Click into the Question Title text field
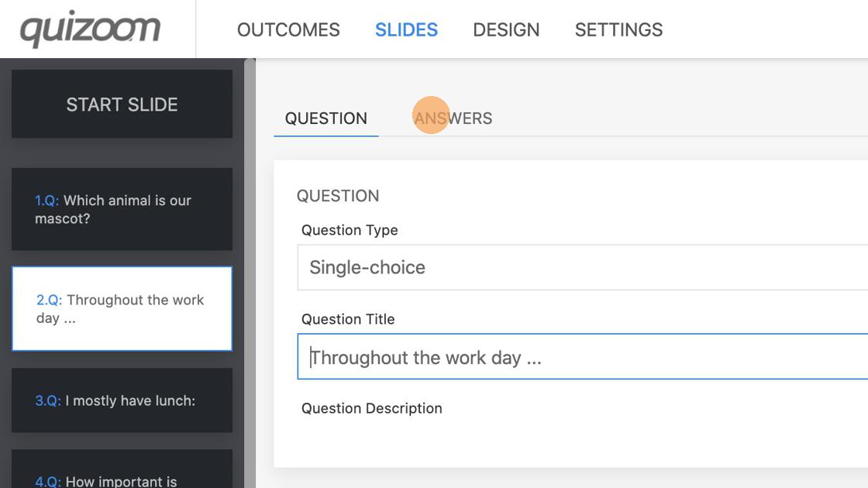The height and width of the screenshot is (488, 868). pyautogui.click(x=581, y=357)
